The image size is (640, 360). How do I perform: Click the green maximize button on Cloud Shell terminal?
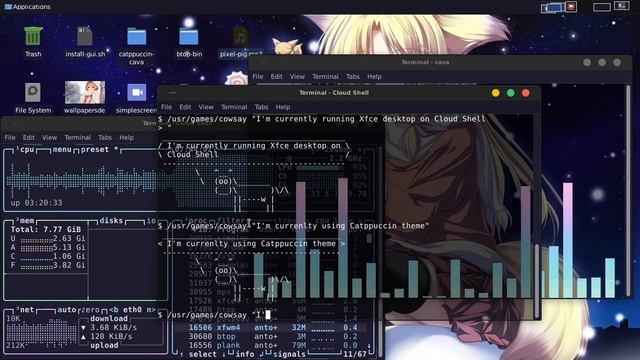click(511, 93)
